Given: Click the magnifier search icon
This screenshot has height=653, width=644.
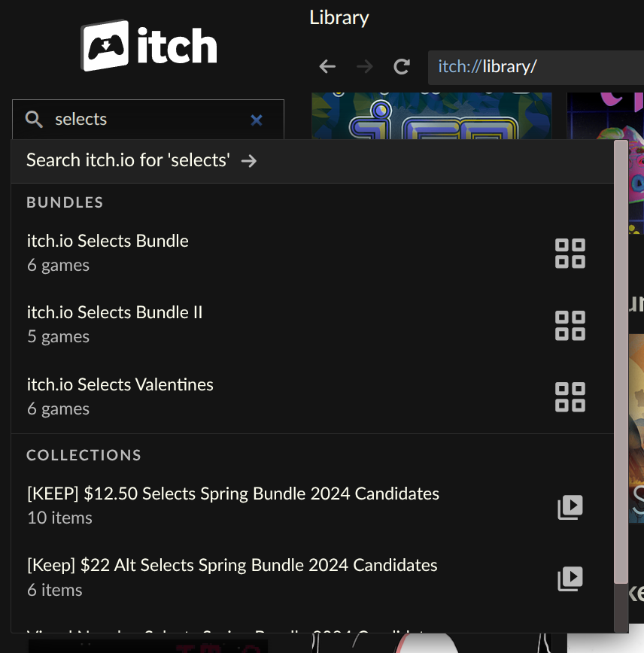Looking at the screenshot, I should pos(34,120).
